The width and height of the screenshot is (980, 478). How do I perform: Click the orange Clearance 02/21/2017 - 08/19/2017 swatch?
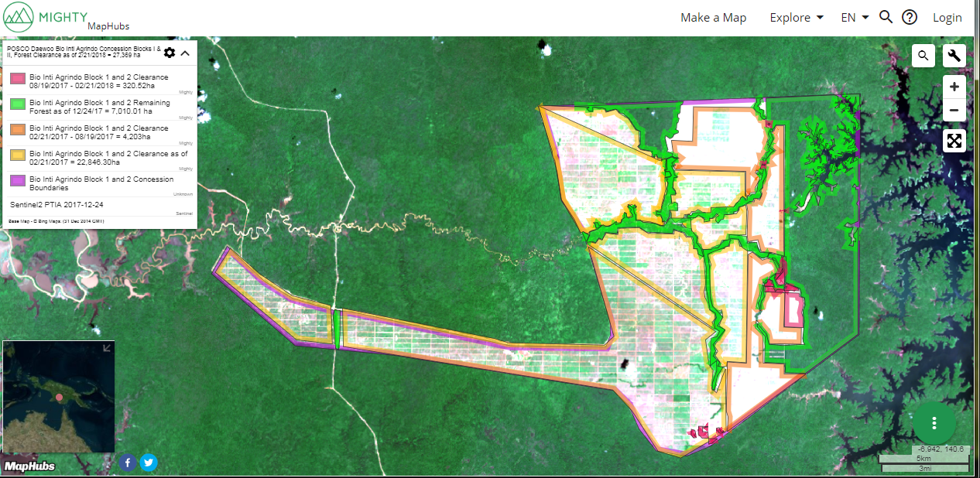pyautogui.click(x=18, y=130)
